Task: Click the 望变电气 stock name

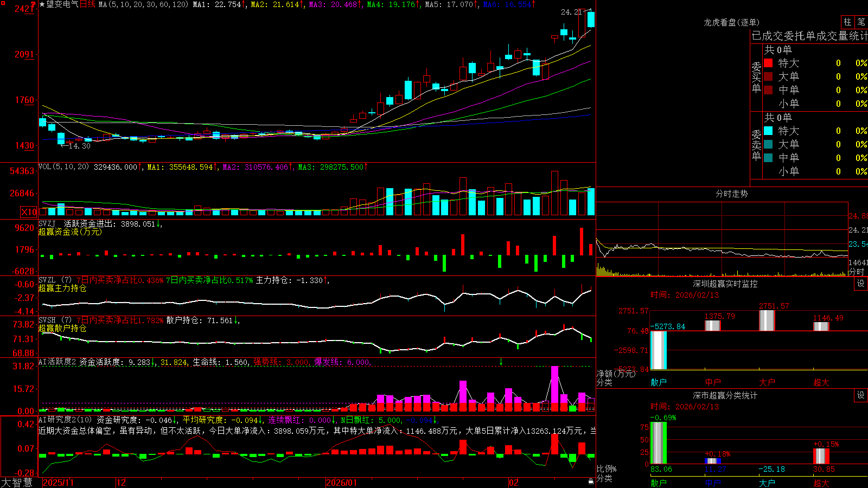Action: (62, 4)
